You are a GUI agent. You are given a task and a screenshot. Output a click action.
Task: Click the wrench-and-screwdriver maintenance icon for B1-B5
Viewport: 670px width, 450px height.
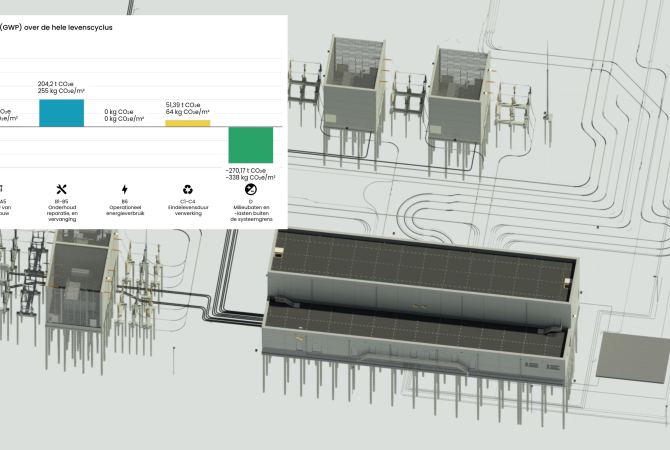(x=62, y=189)
